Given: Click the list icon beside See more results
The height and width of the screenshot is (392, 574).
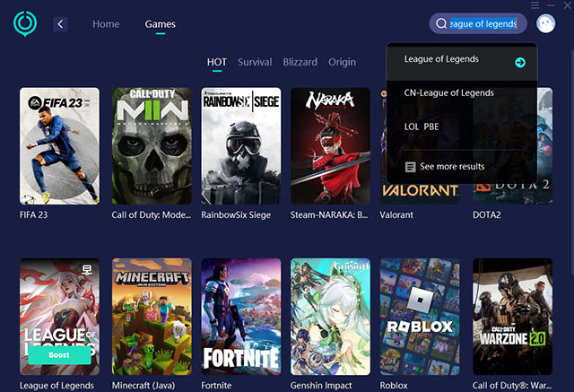Looking at the screenshot, I should [x=410, y=167].
